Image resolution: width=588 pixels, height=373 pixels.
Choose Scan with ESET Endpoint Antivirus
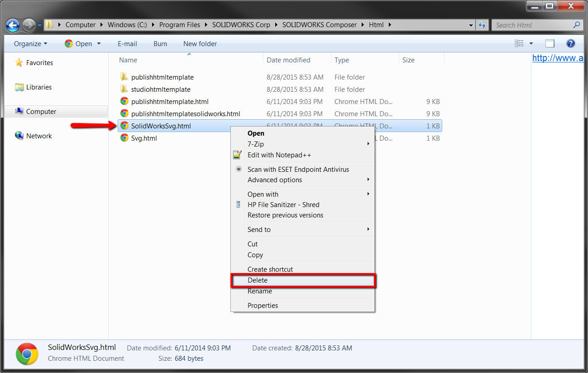coord(303,170)
